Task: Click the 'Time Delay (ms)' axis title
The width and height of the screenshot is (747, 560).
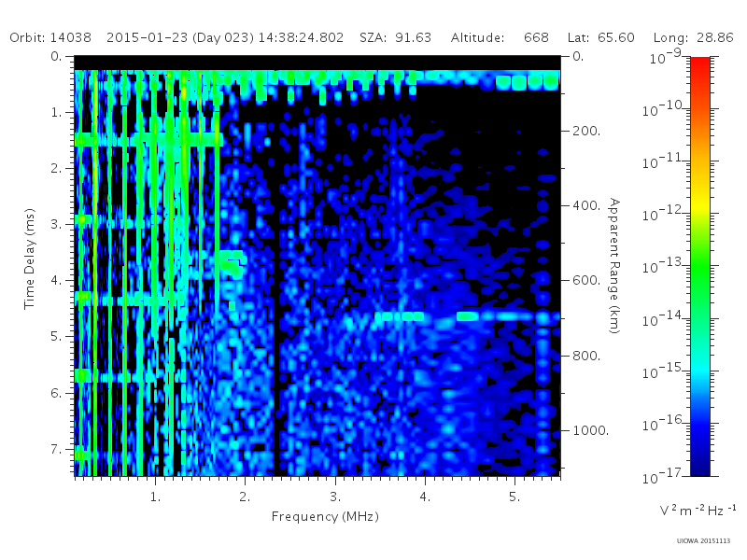Action: [x=30, y=259]
